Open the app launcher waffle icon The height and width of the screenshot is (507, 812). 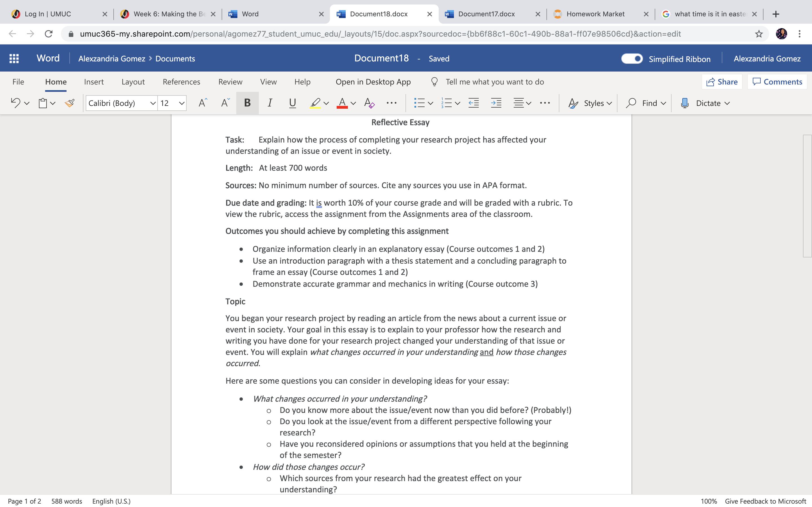(14, 58)
